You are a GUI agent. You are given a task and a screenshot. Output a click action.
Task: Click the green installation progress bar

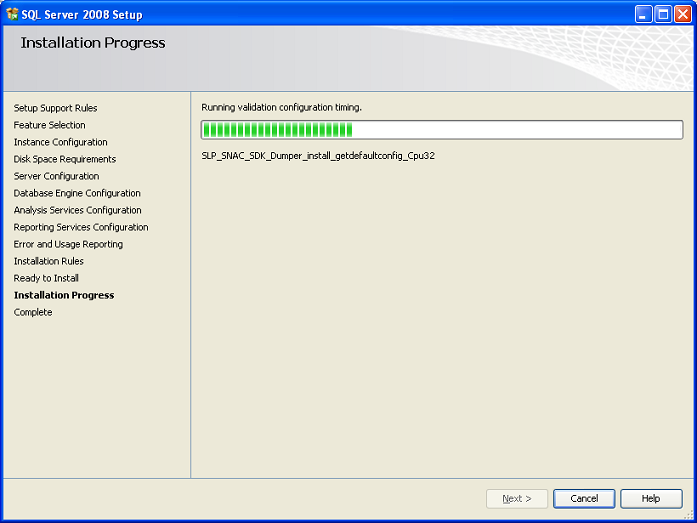pos(442,130)
